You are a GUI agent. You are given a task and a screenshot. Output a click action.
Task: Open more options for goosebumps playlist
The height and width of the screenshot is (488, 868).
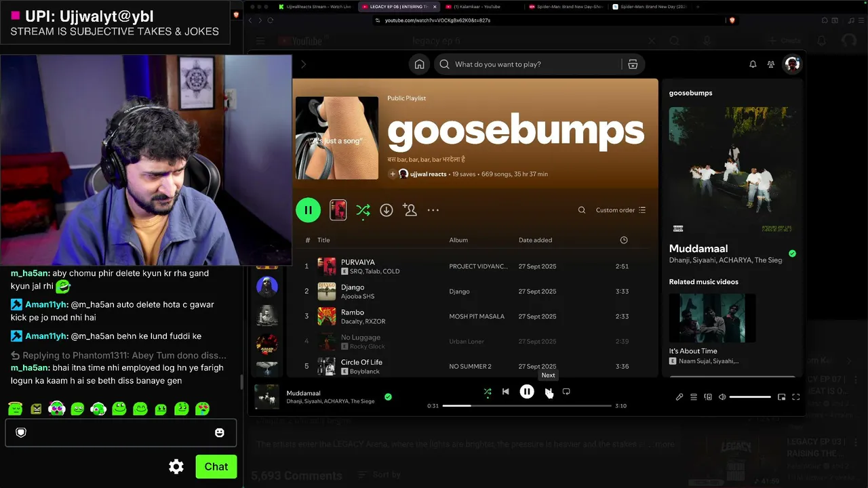433,210
